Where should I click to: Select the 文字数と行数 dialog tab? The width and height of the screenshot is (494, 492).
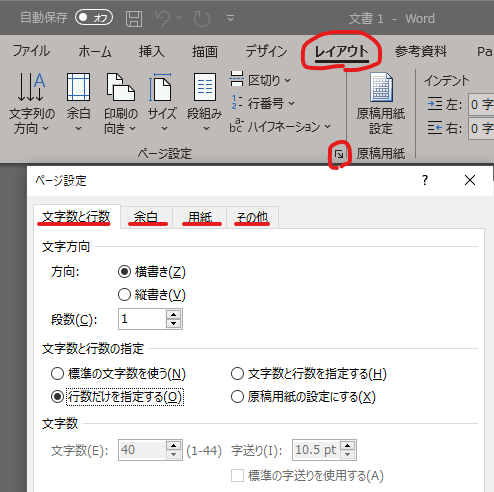coord(76,217)
